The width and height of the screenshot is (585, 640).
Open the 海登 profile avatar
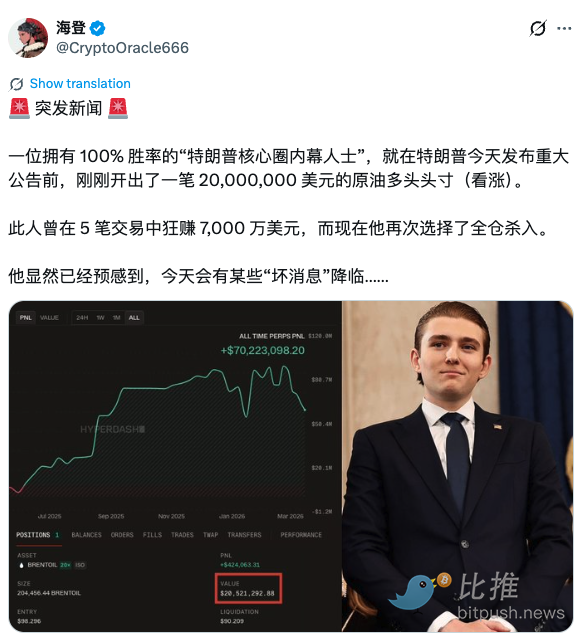point(28,38)
